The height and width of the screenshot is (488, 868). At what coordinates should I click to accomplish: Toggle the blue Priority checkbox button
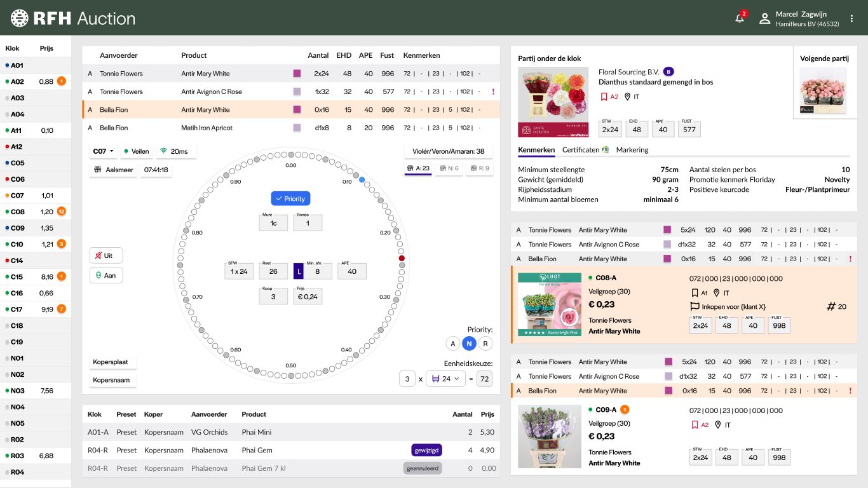click(x=290, y=199)
